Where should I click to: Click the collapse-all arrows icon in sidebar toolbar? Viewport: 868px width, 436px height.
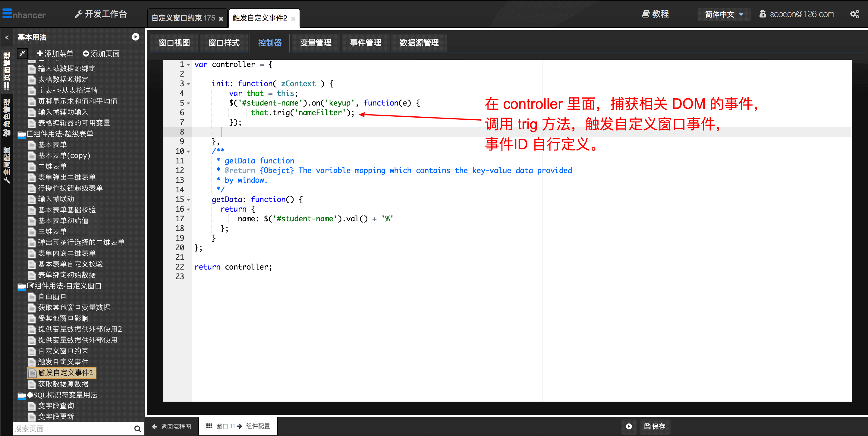point(22,53)
